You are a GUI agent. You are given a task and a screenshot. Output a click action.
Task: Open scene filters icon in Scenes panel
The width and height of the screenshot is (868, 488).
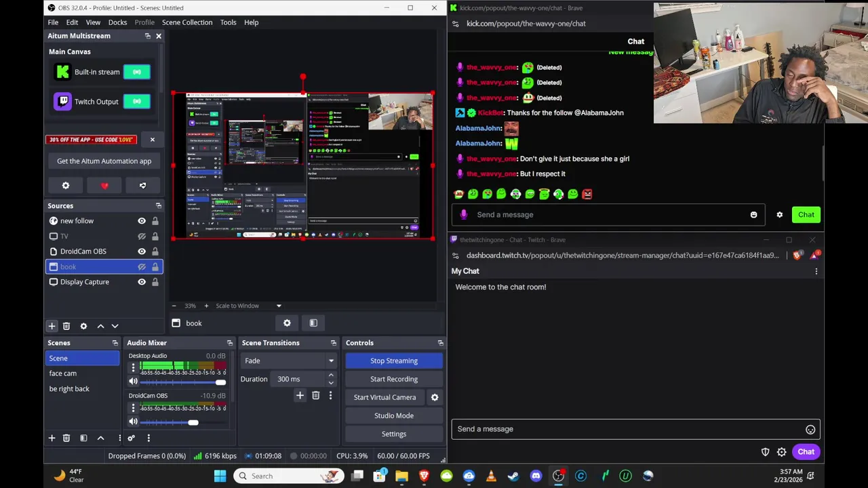[83, 438]
